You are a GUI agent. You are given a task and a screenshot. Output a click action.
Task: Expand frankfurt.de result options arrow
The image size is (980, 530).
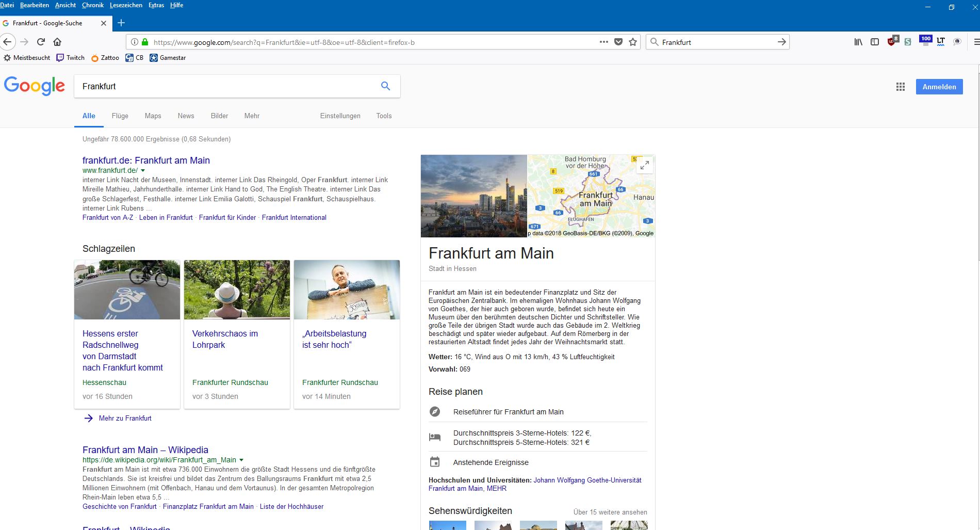coord(143,171)
